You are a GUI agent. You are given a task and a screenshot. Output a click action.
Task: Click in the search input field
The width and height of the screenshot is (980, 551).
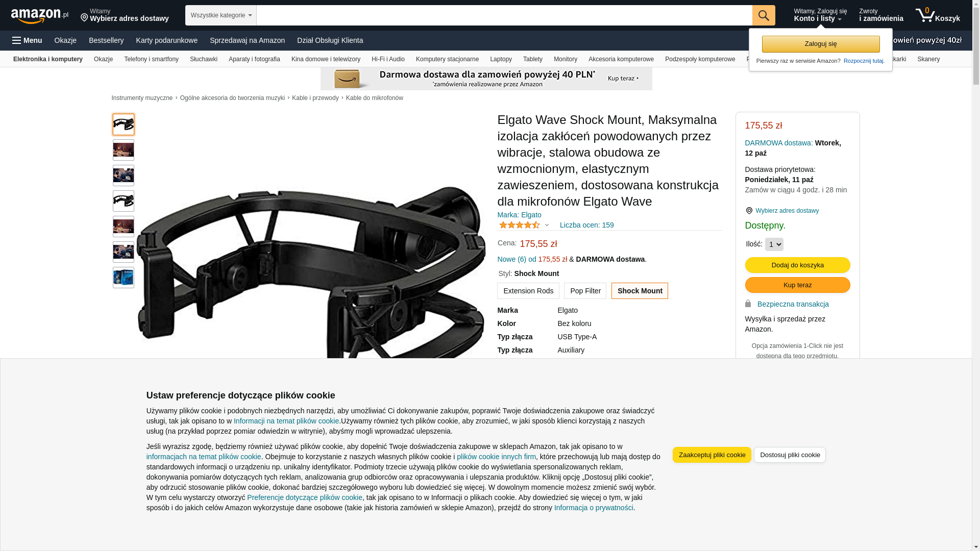click(x=504, y=15)
